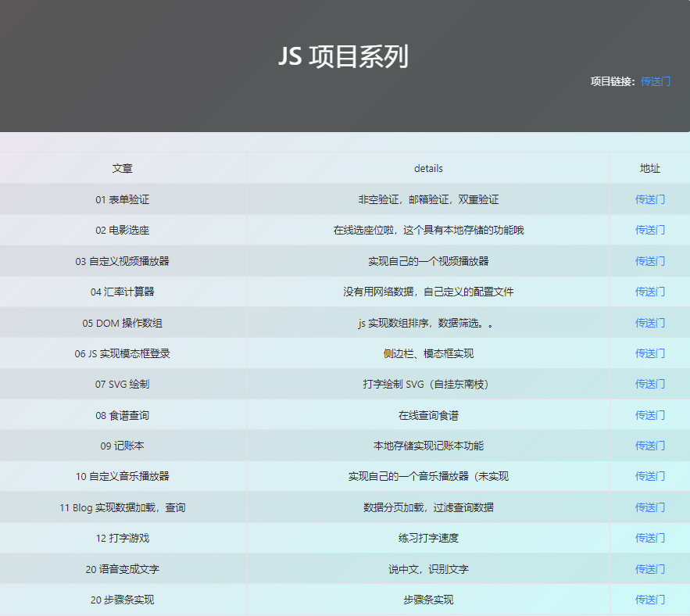The height and width of the screenshot is (616, 690).
Task: Select the 在线查询食谱 description cell
Action: 428,415
